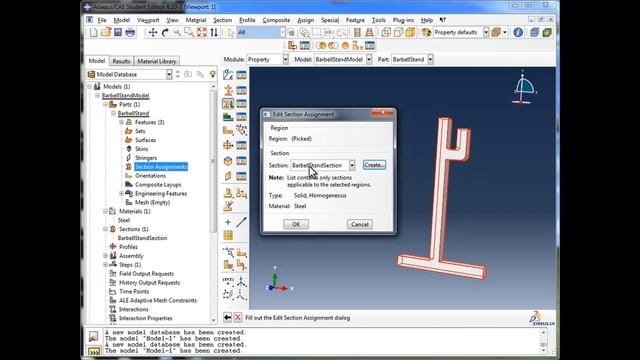Viewport: 640px width, 360px height.
Task: Click the command line interface tab icon
Action: tap(93, 351)
